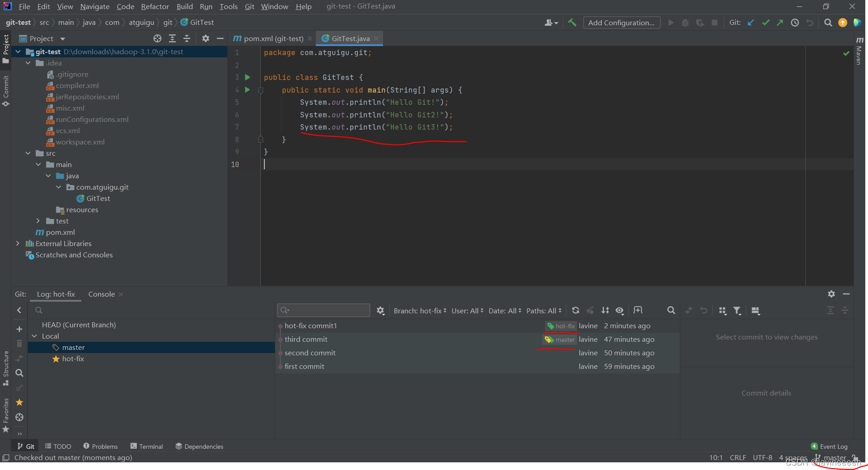Click Select Opened File locate icon
The width and height of the screenshot is (868, 470).
pos(157,38)
